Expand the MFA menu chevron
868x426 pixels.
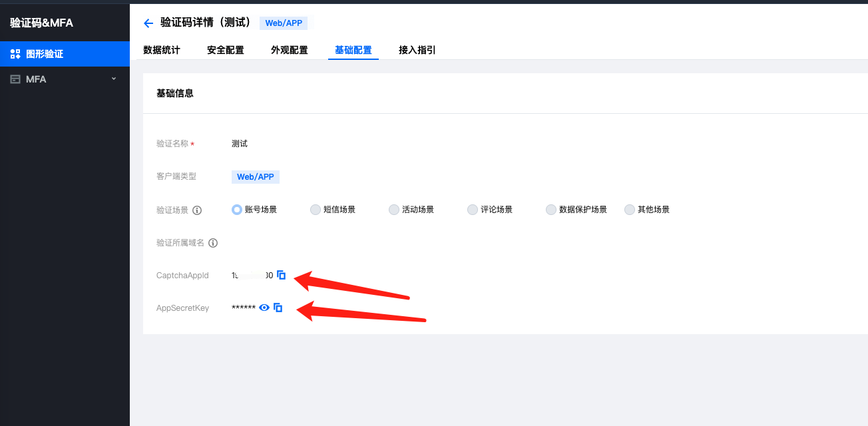[x=113, y=79]
